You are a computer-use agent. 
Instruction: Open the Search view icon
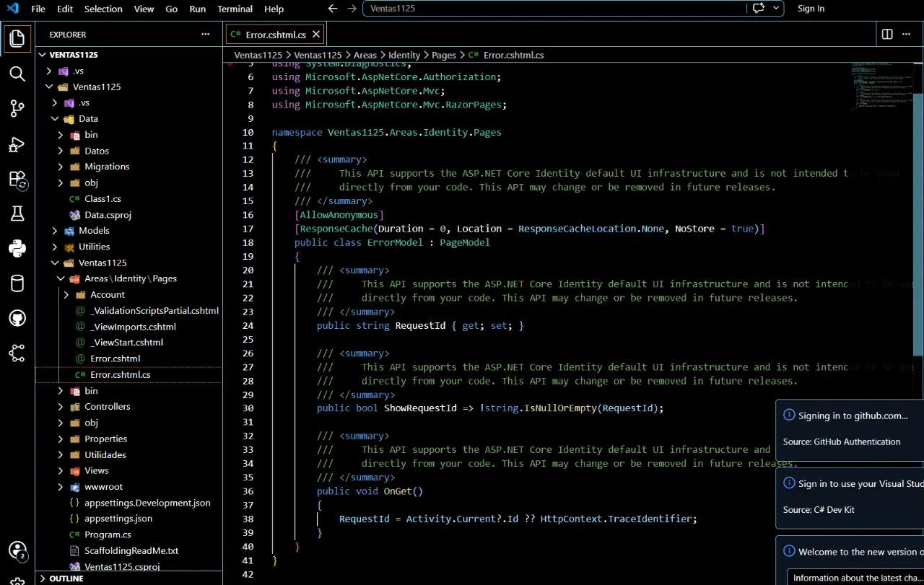(x=17, y=74)
